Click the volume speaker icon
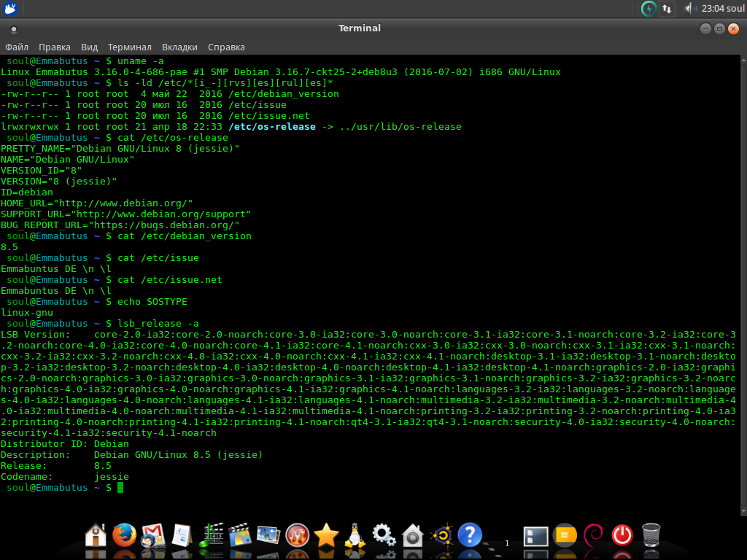This screenshot has width=747, height=560. pos(690,9)
